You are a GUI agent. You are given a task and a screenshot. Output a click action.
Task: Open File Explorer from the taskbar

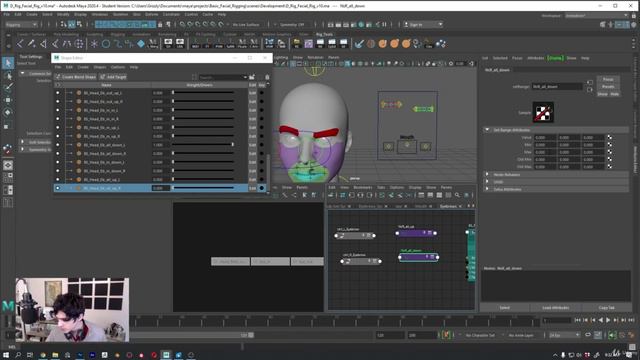coord(55,355)
